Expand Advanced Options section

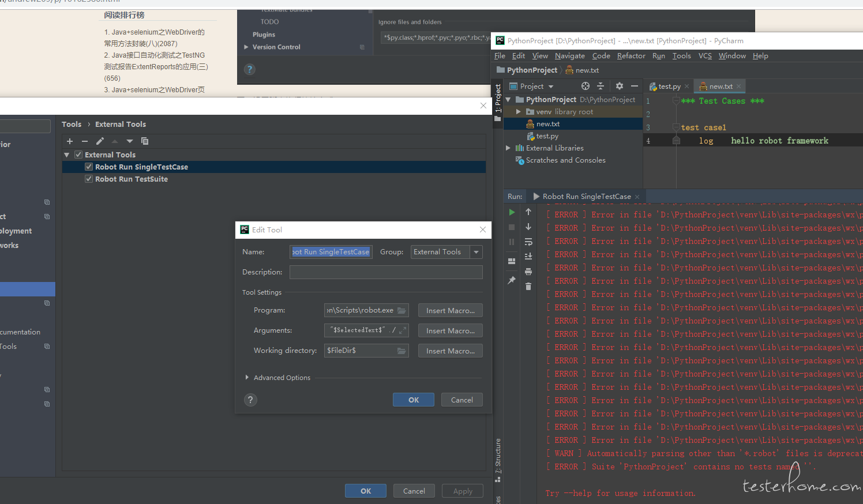pos(247,378)
